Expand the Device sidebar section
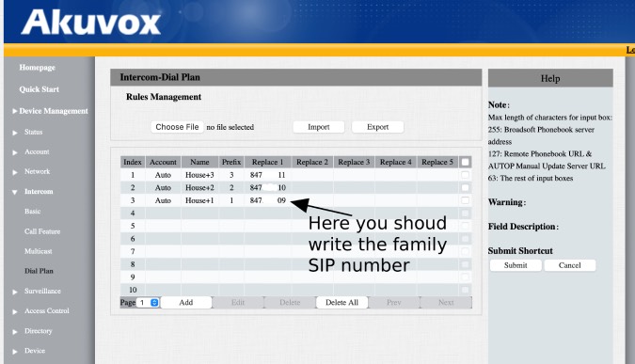Screen dimensions: 635x364 click(x=35, y=351)
